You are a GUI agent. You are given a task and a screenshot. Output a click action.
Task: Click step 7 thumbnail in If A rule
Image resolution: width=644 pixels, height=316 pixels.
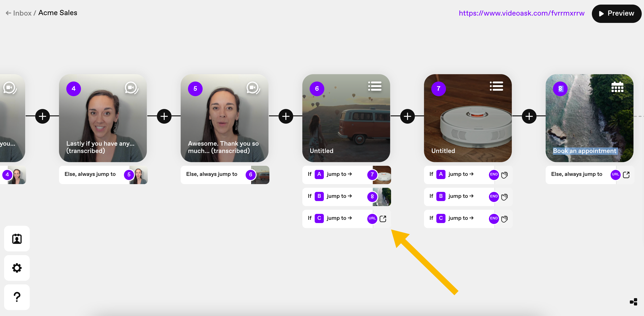click(x=382, y=175)
